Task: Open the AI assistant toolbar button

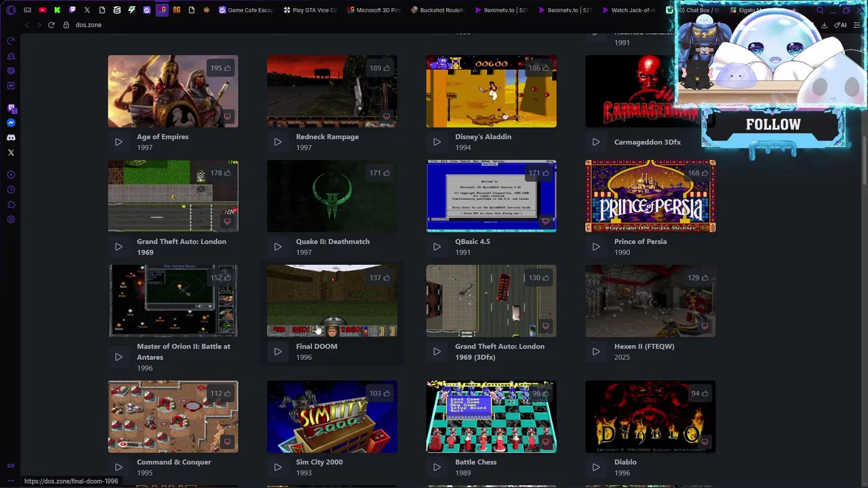Action: 841,25
